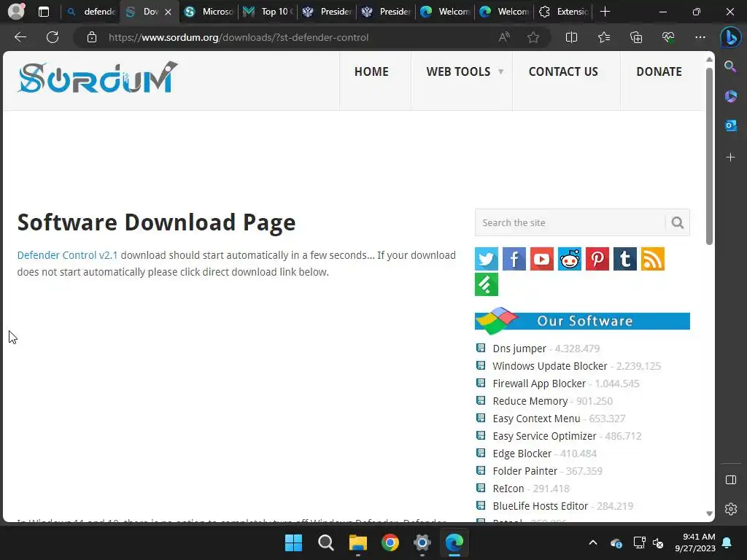View site information lock icon
The image size is (747, 560).
92,37
